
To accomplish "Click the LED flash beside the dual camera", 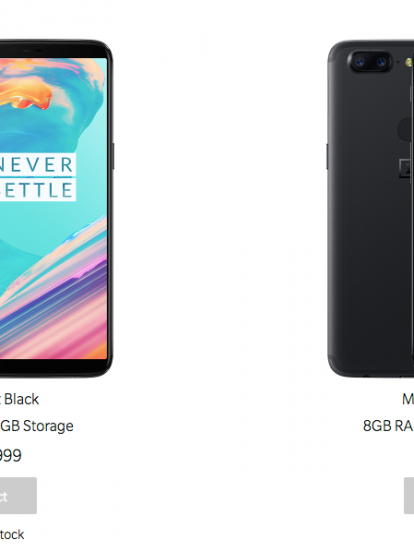I will pyautogui.click(x=409, y=63).
